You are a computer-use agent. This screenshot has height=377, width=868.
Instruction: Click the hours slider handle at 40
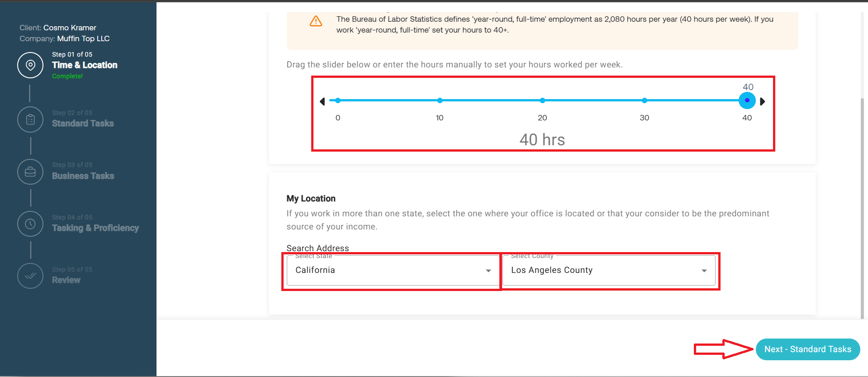click(x=747, y=100)
